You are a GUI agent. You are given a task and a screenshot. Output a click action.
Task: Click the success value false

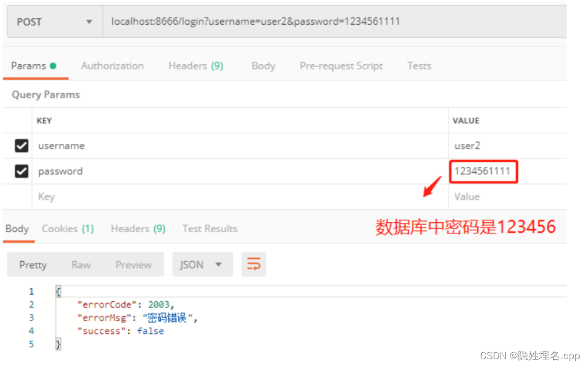150,331
